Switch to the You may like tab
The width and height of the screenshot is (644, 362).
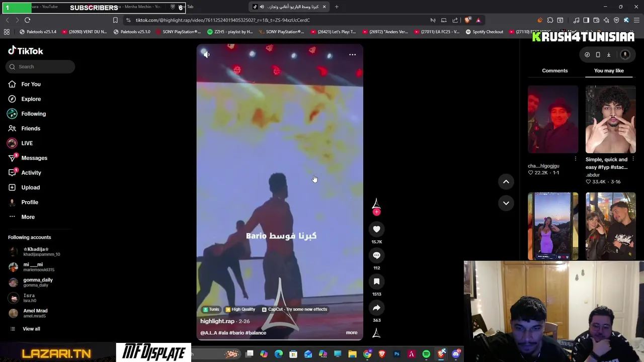(609, 70)
